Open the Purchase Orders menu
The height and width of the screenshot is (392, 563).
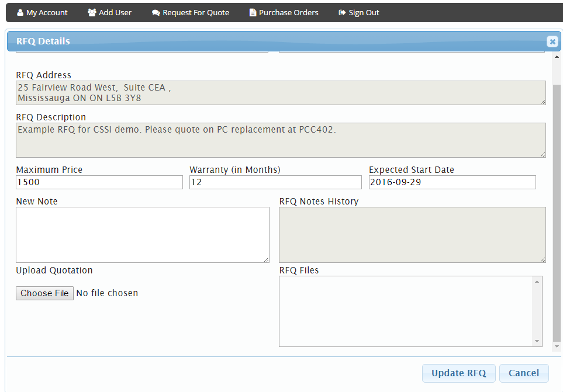(288, 12)
